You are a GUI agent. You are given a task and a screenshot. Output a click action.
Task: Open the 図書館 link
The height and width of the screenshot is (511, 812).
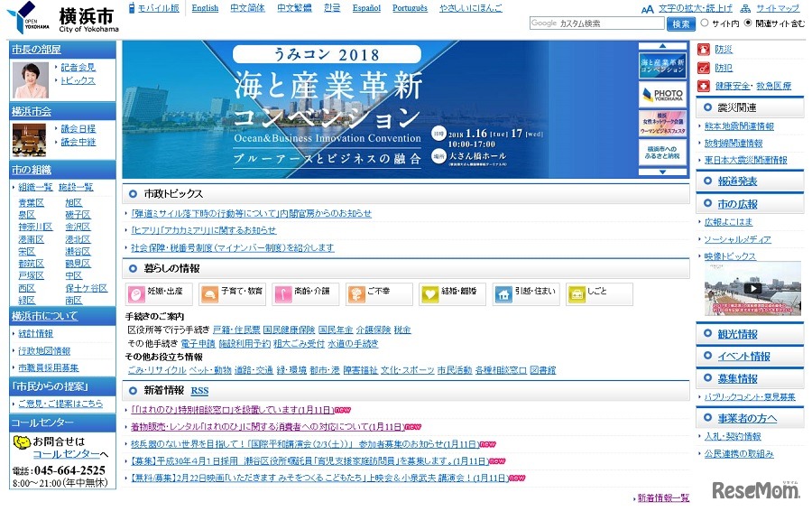[x=543, y=370]
